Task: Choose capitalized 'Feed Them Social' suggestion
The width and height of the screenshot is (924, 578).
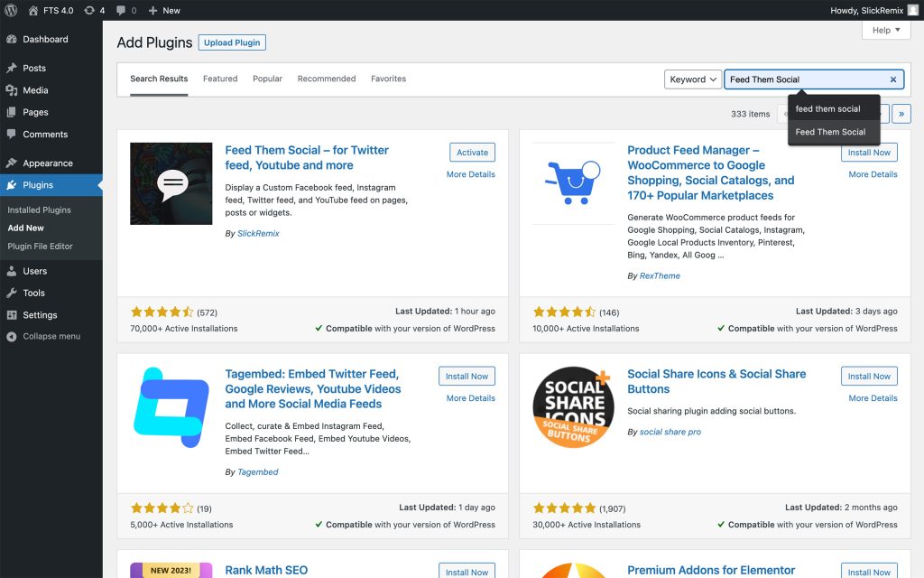Action: pos(834,132)
